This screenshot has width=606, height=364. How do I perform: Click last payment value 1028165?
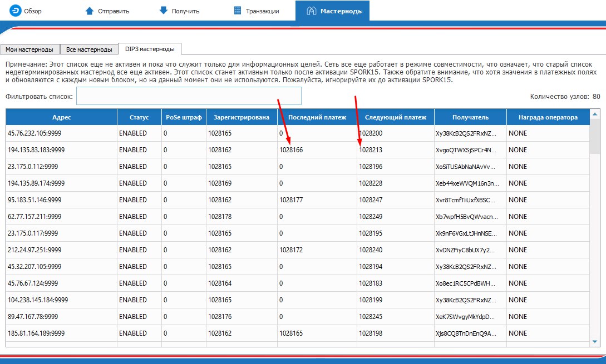pyautogui.click(x=291, y=333)
